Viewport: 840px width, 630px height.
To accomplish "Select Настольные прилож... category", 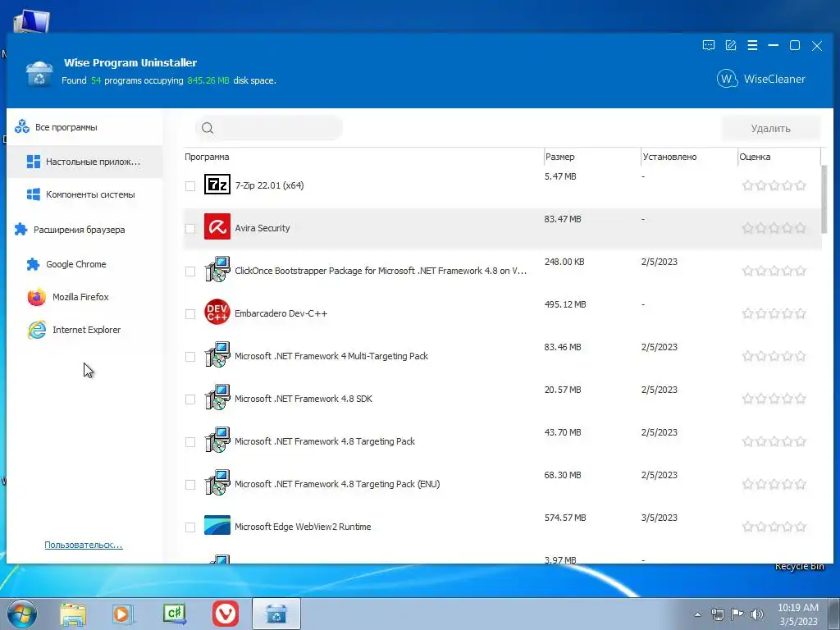I will coord(84,162).
